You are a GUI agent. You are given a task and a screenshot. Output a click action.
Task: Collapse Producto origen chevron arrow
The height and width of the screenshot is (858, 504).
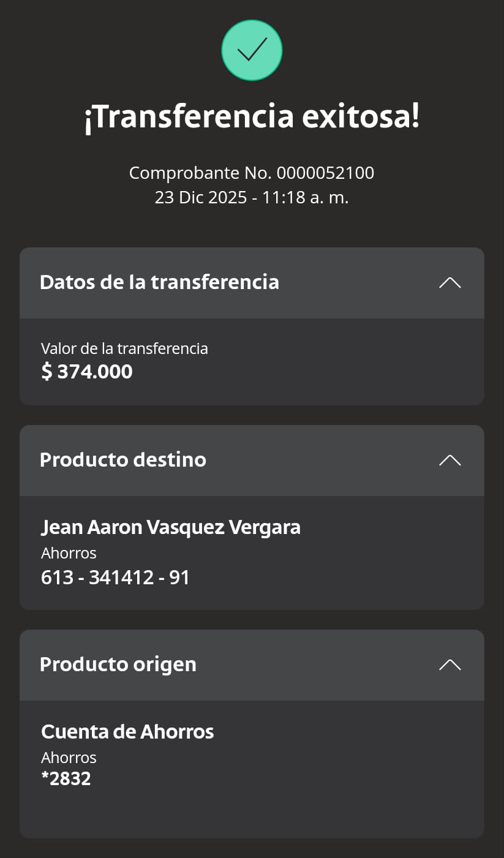449,664
